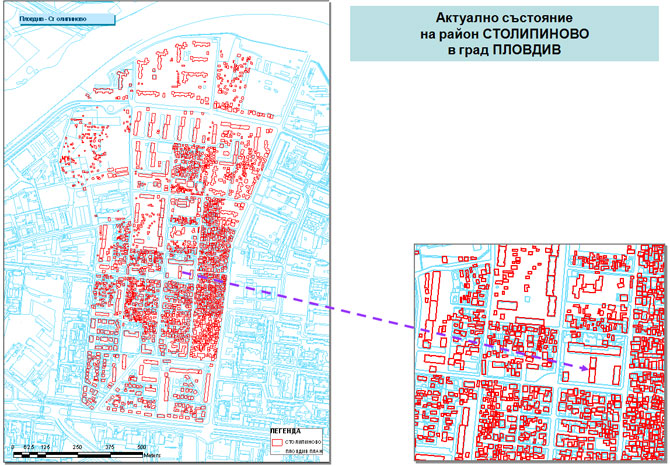Click the blue line legend symbol

(x=277, y=451)
